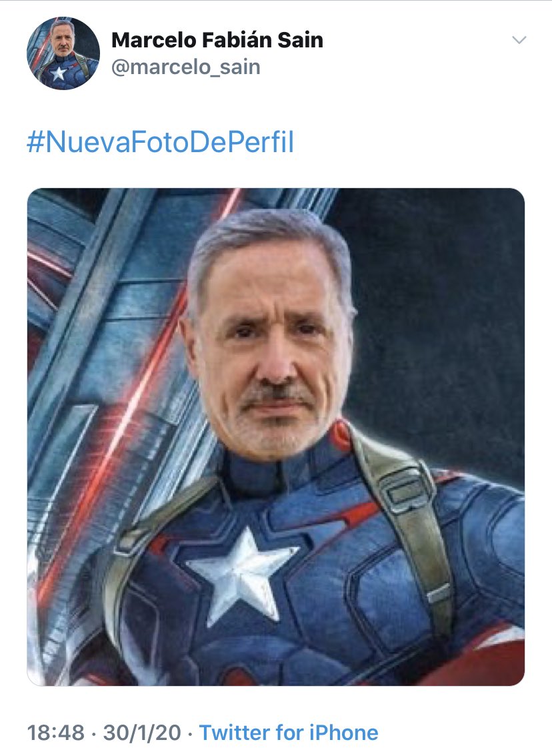Open the @marcelo_sain handle
Screen dimensions: 552x756
point(186,67)
